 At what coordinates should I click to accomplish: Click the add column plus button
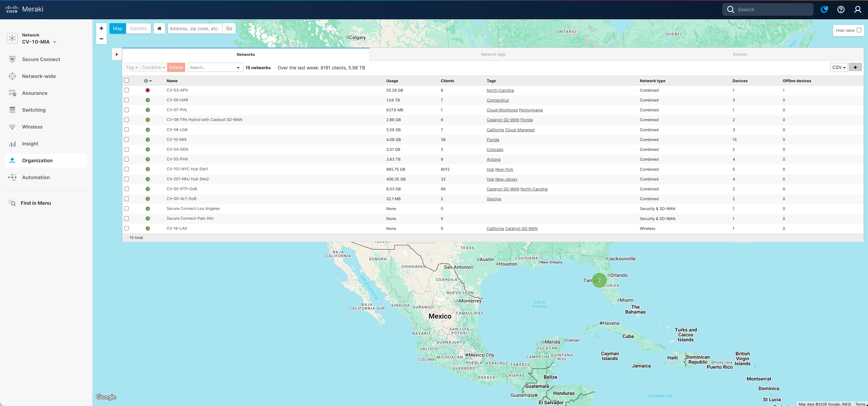[855, 67]
